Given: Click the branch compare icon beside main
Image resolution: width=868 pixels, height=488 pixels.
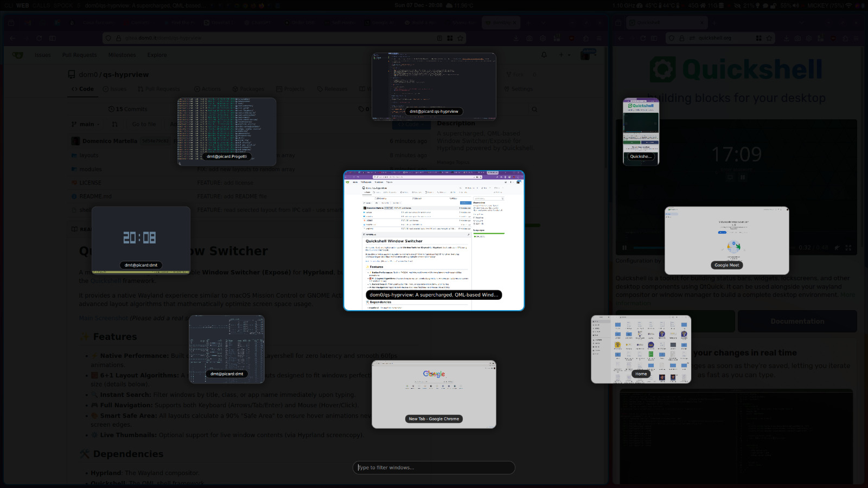Looking at the screenshot, I should pyautogui.click(x=115, y=124).
